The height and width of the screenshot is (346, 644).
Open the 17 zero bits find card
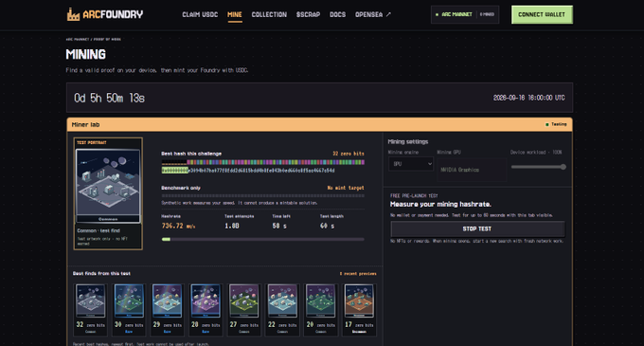(x=359, y=310)
